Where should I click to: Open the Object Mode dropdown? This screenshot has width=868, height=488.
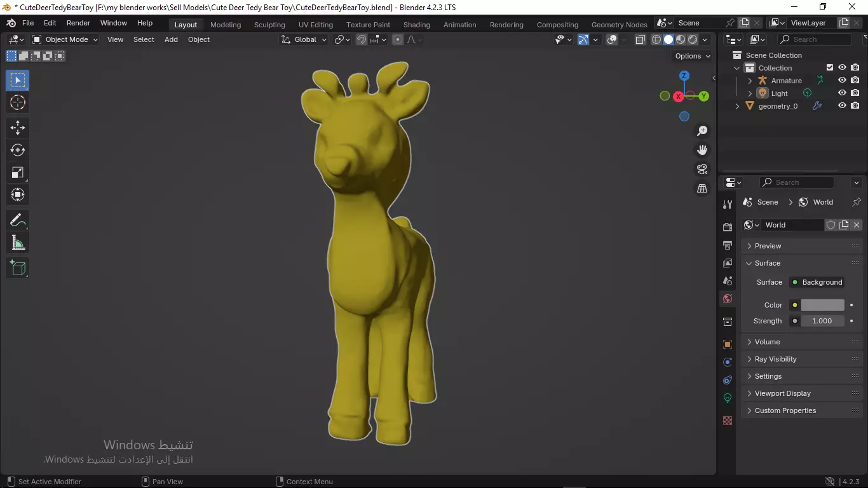coord(65,39)
